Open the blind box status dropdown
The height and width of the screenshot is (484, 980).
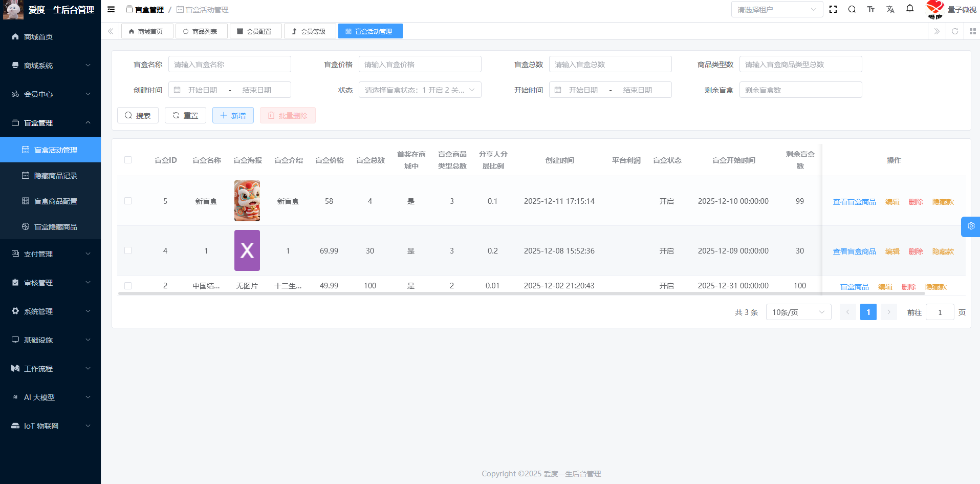pyautogui.click(x=420, y=90)
